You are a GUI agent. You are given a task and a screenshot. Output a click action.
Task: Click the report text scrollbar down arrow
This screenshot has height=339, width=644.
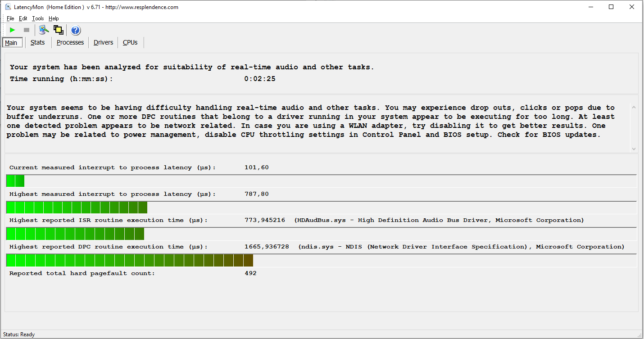coord(634,149)
